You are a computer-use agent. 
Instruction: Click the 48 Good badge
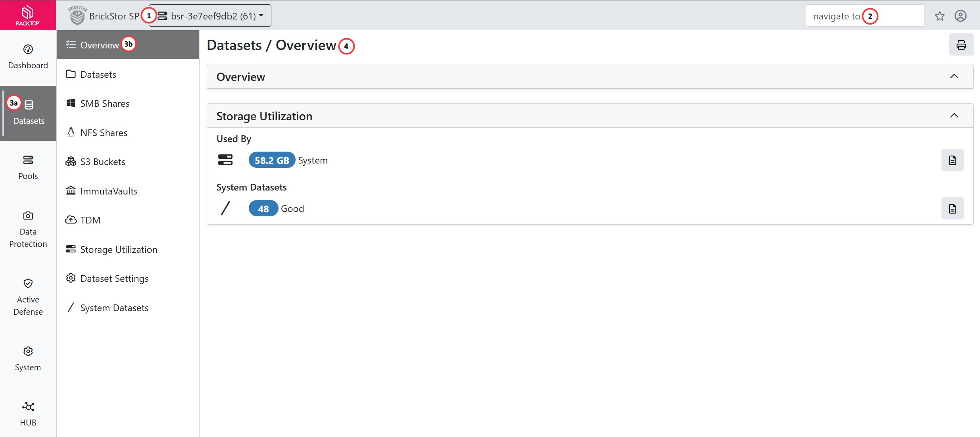pyautogui.click(x=263, y=209)
